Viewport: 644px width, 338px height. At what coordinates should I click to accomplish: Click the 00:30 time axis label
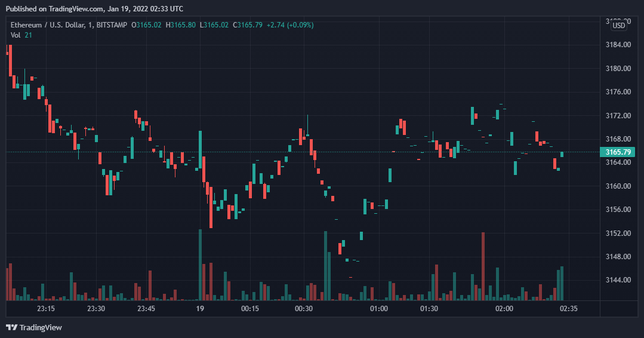[304, 309]
